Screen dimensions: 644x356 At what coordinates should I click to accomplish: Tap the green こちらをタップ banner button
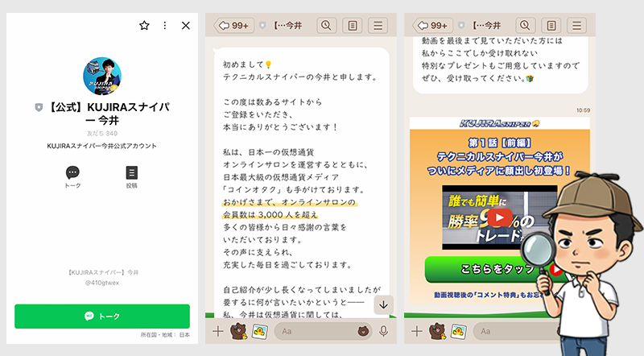click(x=481, y=270)
